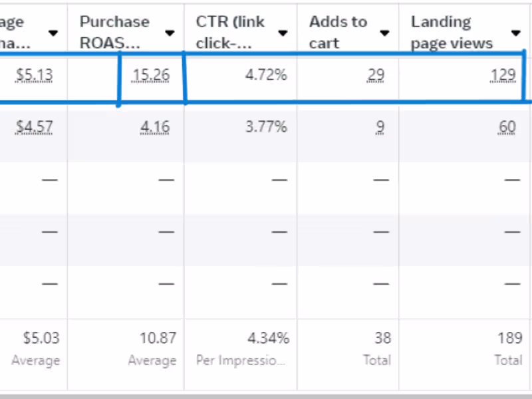Open the first column's sort dropdown arrow

(53, 31)
